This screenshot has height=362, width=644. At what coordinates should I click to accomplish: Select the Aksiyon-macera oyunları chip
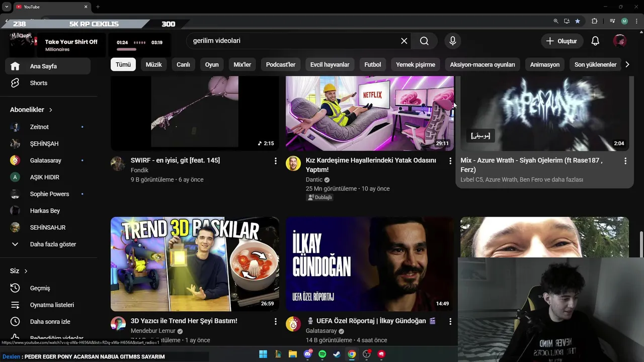click(x=482, y=64)
